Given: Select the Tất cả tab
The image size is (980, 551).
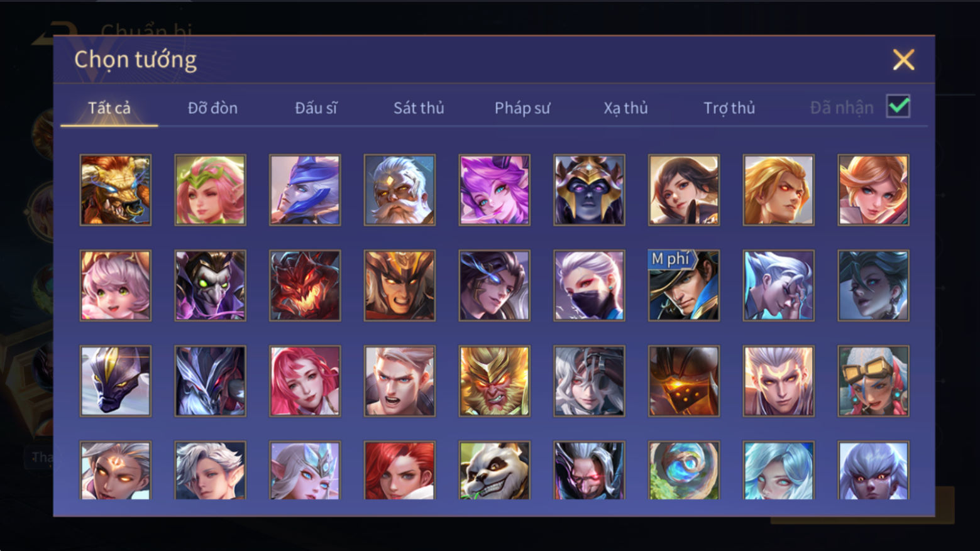Looking at the screenshot, I should point(109,108).
